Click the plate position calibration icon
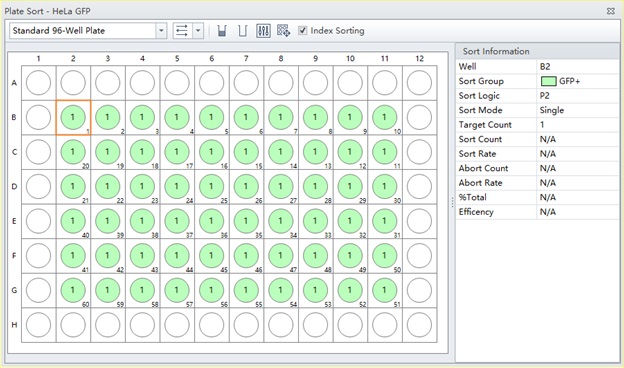The width and height of the screenshot is (624, 368). tap(283, 31)
